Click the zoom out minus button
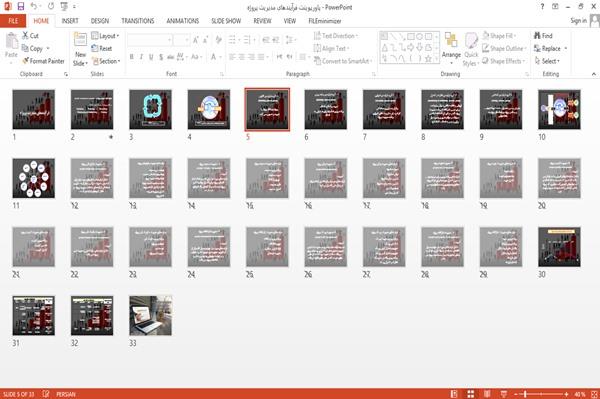The height and width of the screenshot is (399, 600). point(516,394)
